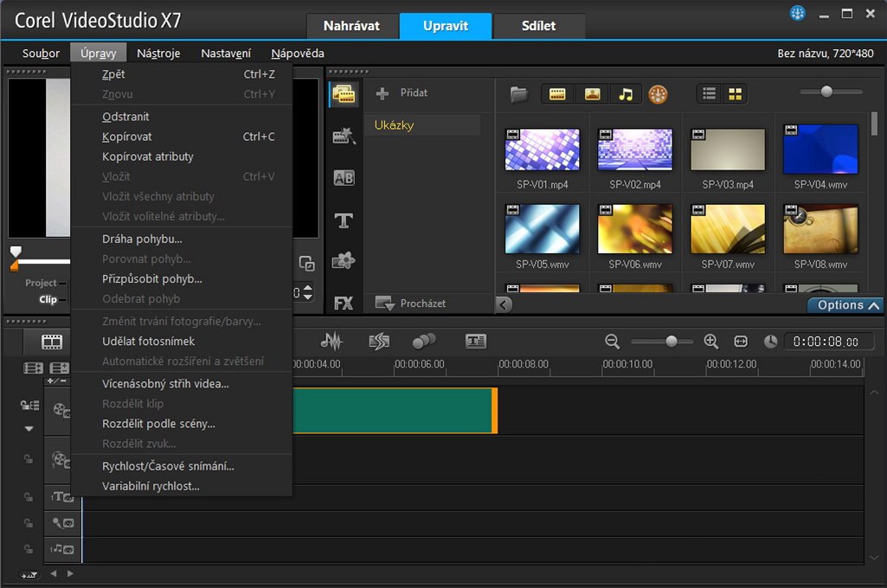Click the audio mixer waveform icon

(x=331, y=342)
